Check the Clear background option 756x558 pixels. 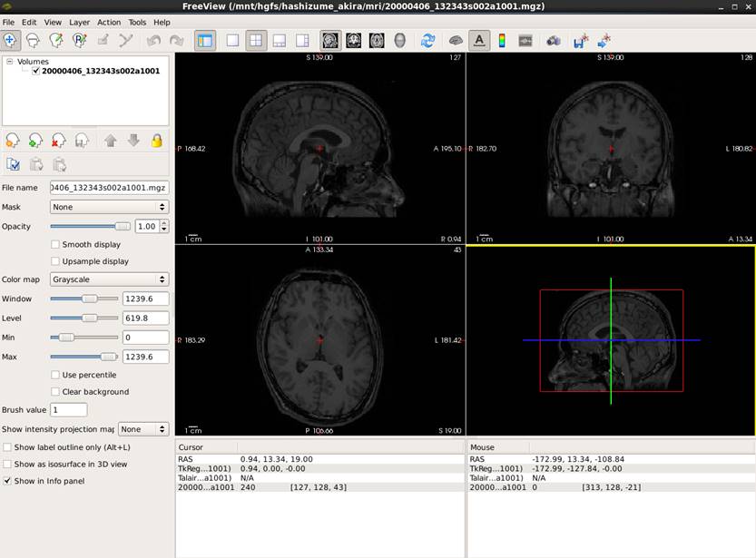(56, 392)
